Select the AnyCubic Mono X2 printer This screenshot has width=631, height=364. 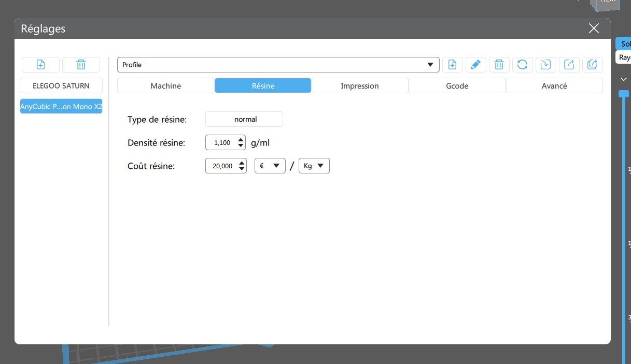(x=61, y=106)
